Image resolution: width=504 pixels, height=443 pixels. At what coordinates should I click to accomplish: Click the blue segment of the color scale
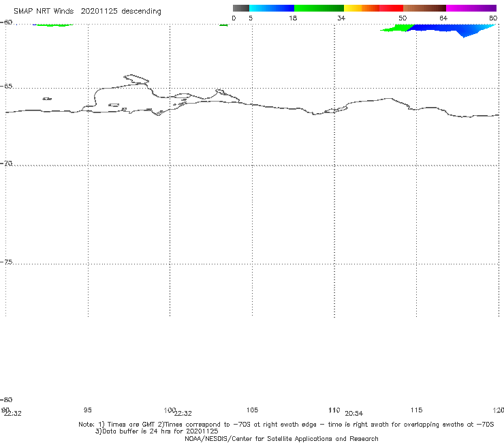[x=272, y=8]
